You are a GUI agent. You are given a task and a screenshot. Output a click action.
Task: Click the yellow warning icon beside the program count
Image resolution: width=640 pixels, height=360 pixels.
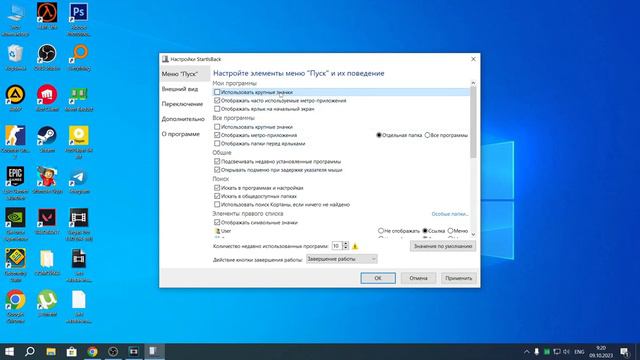coord(355,246)
